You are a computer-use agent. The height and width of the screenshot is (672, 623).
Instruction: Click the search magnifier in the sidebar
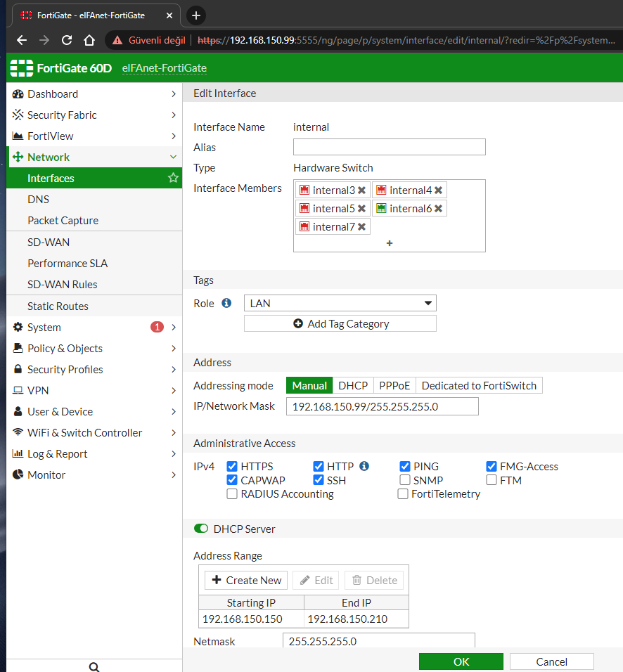[94, 666]
